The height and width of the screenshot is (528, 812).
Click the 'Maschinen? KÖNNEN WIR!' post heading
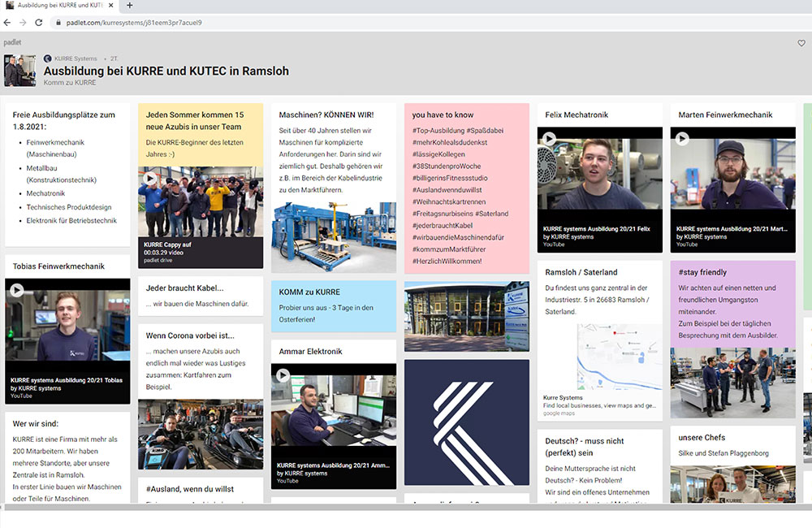[326, 115]
